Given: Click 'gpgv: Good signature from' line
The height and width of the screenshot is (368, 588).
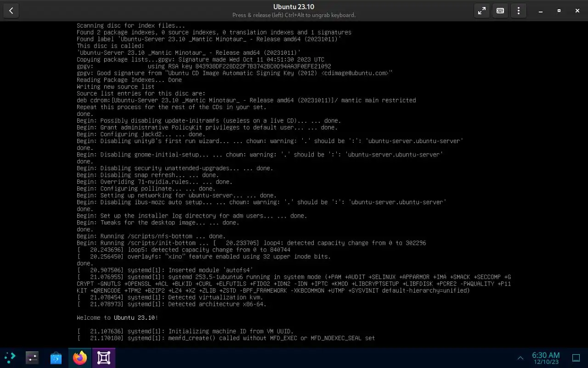Looking at the screenshot, I should 235,73.
